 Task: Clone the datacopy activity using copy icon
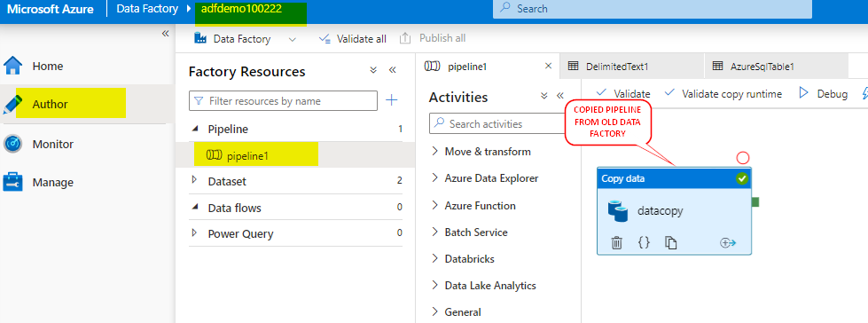[671, 242]
